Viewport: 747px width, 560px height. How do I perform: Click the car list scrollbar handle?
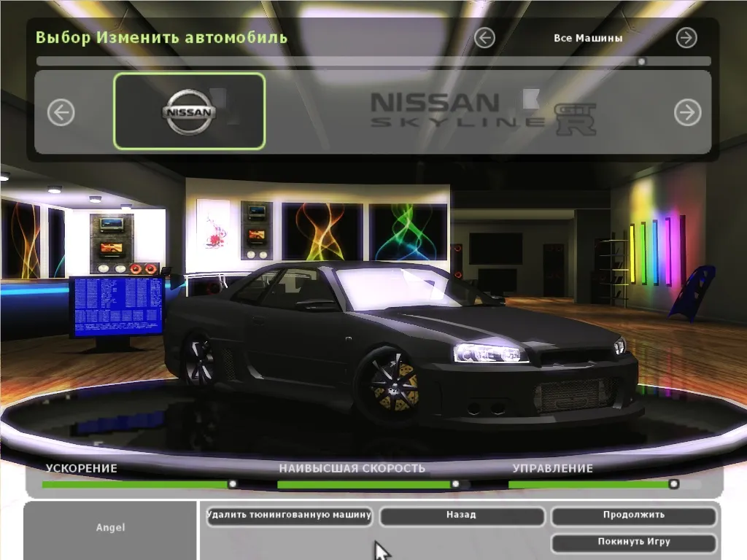point(642,61)
